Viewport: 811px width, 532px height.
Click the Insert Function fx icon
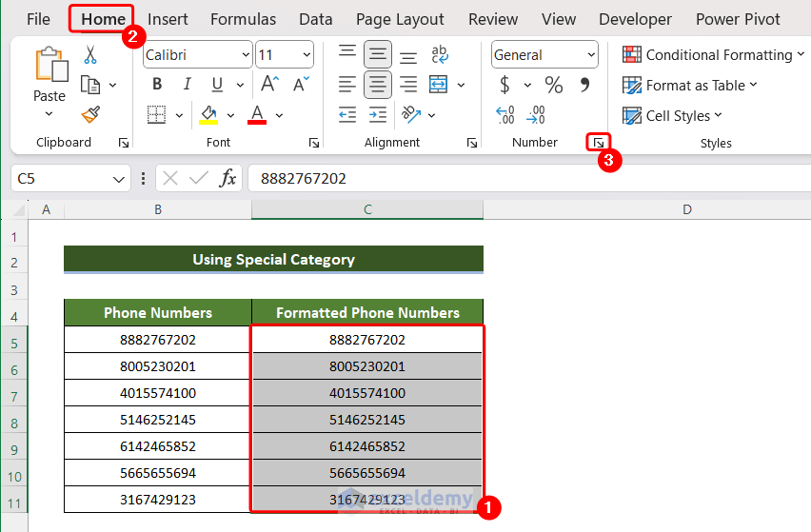click(227, 178)
